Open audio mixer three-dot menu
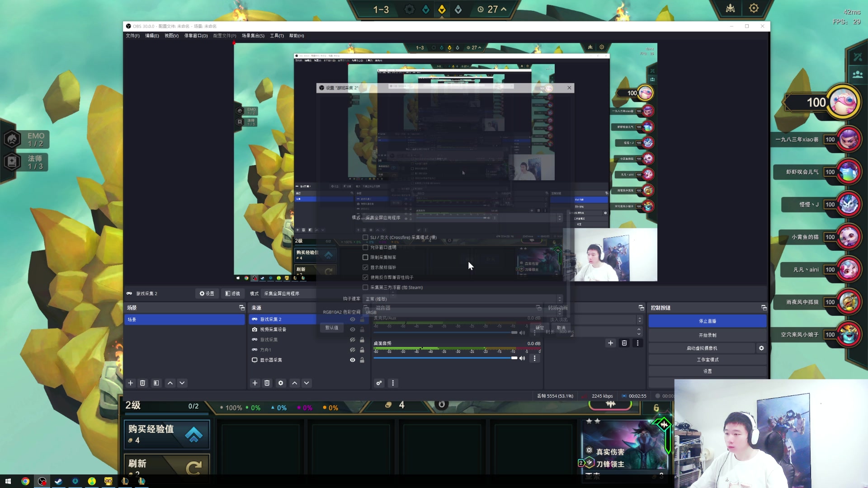 [393, 383]
